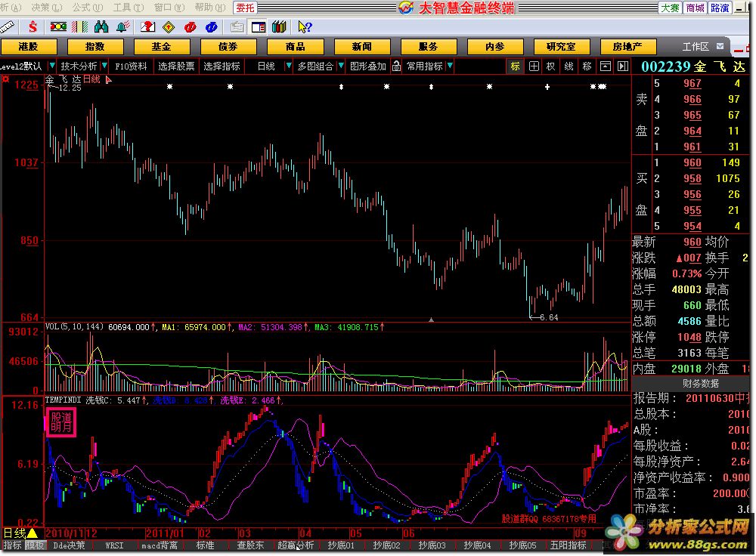Toggle the 模板 template mode
Image resolution: width=756 pixels, height=556 pixels.
click(x=35, y=545)
